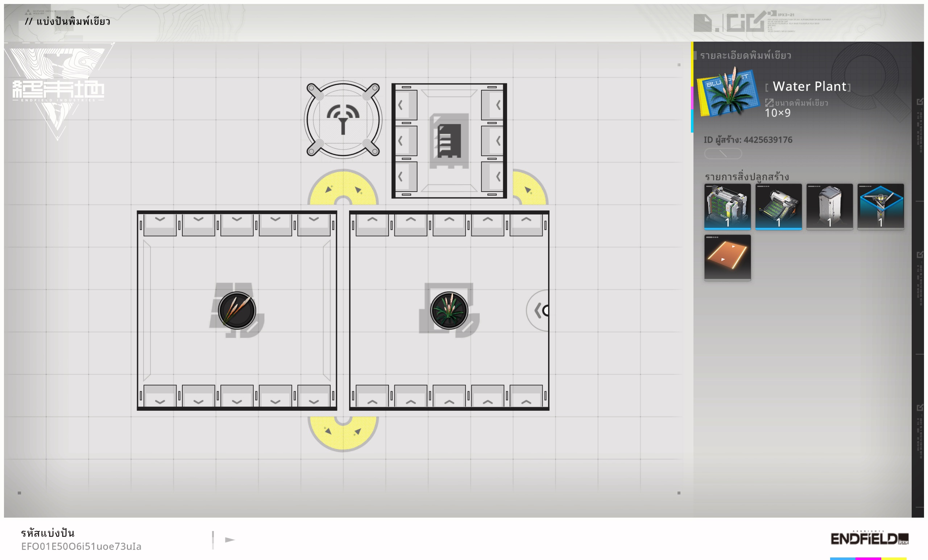This screenshot has width=928, height=560.
Task: Select the orange conveyor belt tile icon
Action: click(727, 258)
